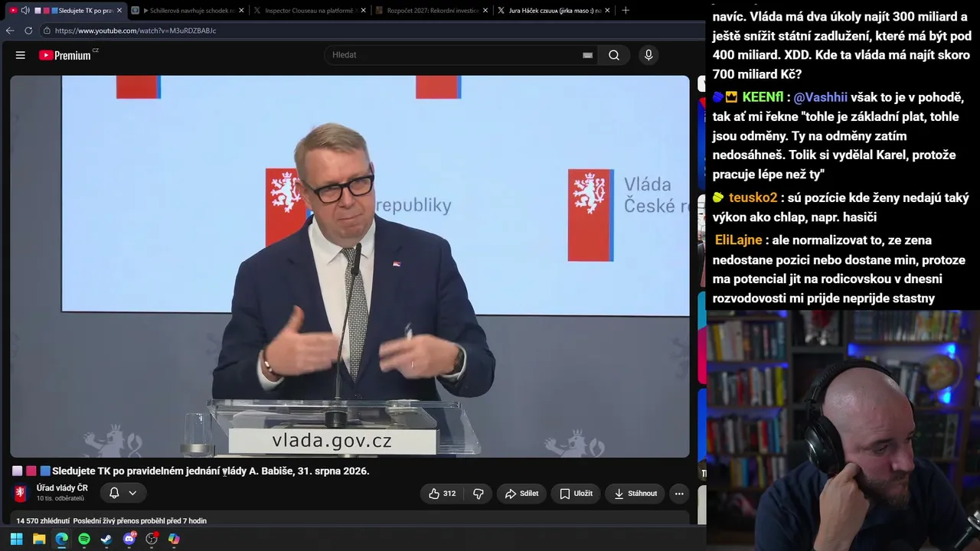Open Steam from the taskbar

click(106, 539)
